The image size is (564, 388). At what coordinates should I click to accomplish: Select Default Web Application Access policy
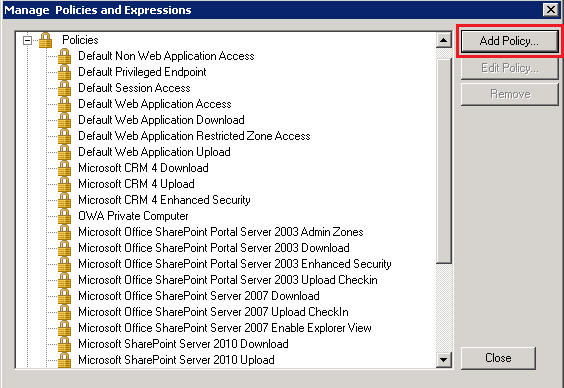pyautogui.click(x=155, y=104)
